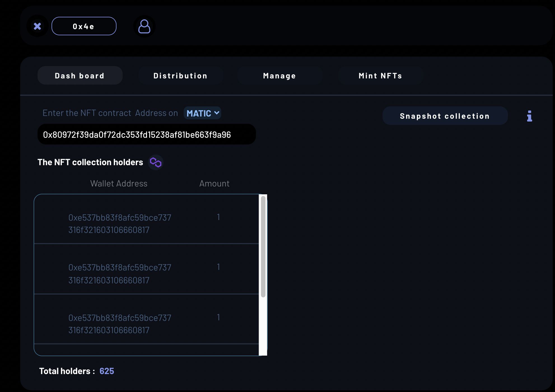Click the Amount column header
The width and height of the screenshot is (555, 392).
coord(214,183)
